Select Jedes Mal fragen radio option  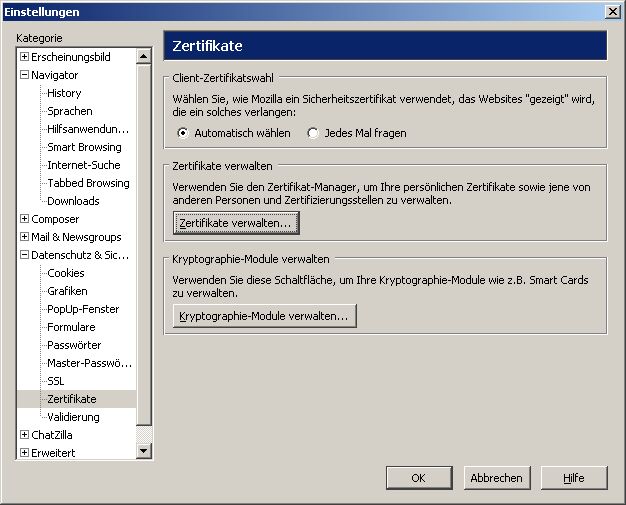click(313, 133)
